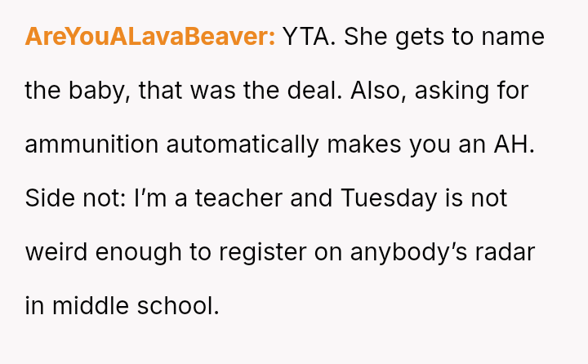Click the word "deal" in the second line
This screenshot has width=588, height=364.
tap(312, 91)
